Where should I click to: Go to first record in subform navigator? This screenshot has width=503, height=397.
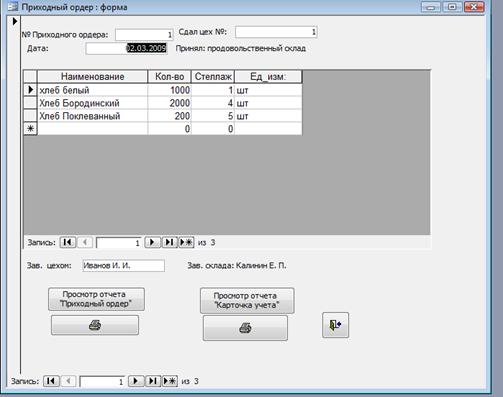click(68, 242)
